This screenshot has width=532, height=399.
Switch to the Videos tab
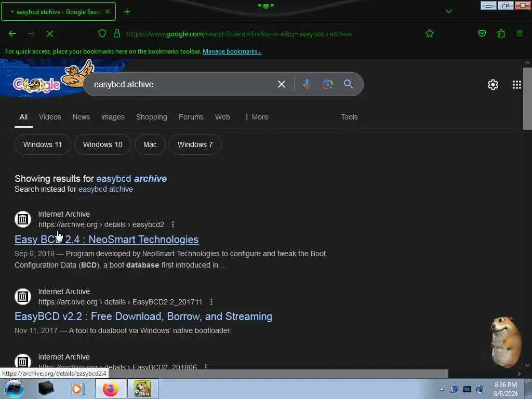50,117
